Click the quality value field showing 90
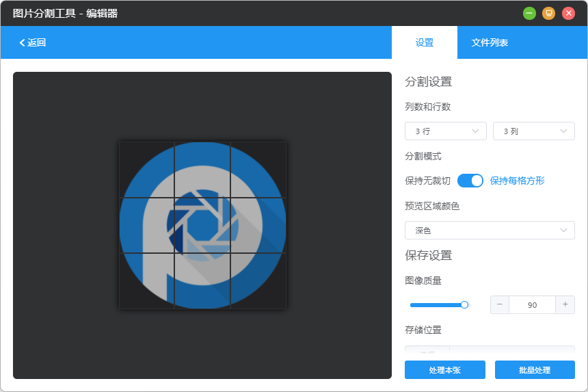This screenshot has height=392, width=588. point(532,305)
